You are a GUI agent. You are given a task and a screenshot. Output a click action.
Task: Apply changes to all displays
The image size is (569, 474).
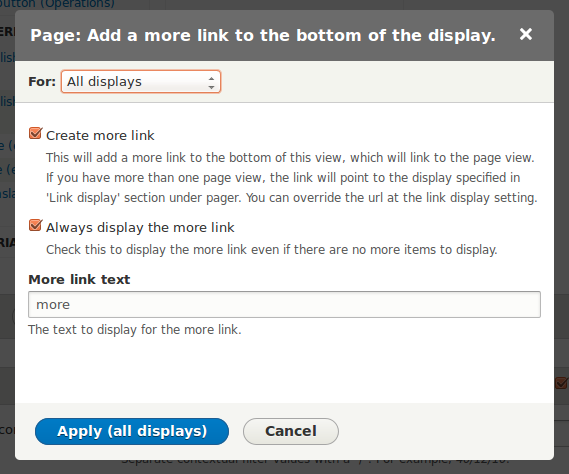[132, 431]
